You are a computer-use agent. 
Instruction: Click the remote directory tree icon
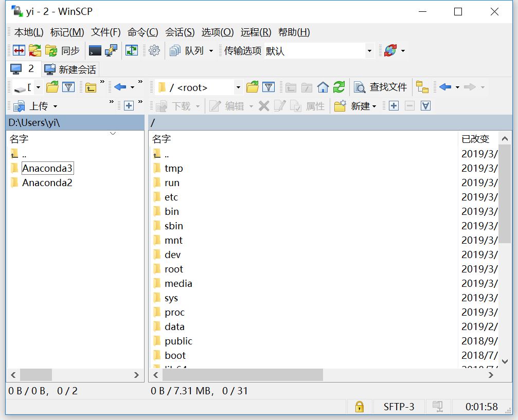coord(422,87)
